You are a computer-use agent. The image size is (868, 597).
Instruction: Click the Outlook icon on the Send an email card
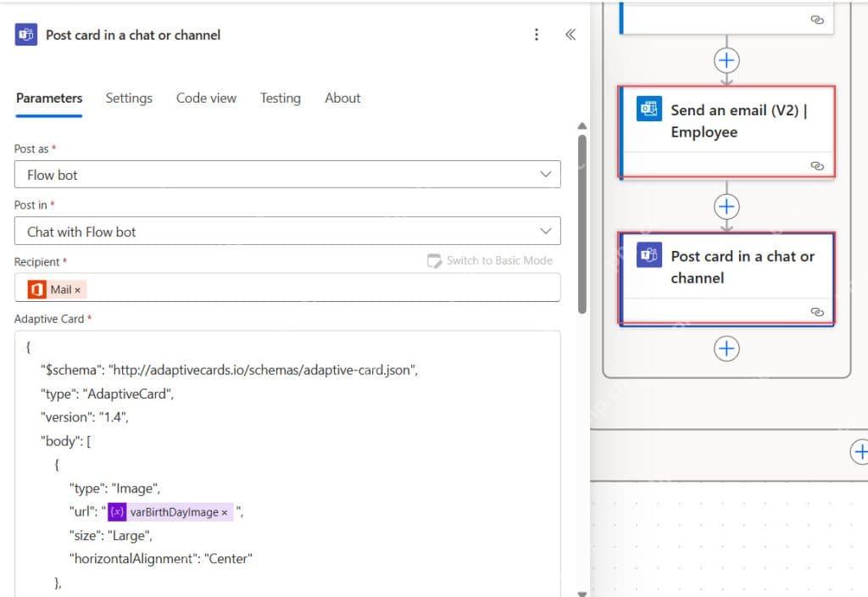tap(648, 109)
